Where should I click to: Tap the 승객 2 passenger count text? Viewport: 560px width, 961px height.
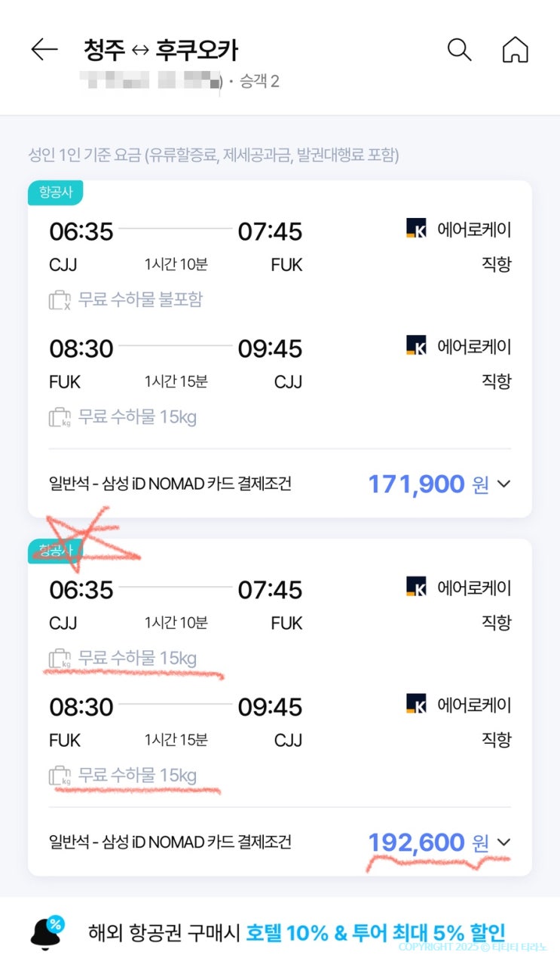click(259, 81)
